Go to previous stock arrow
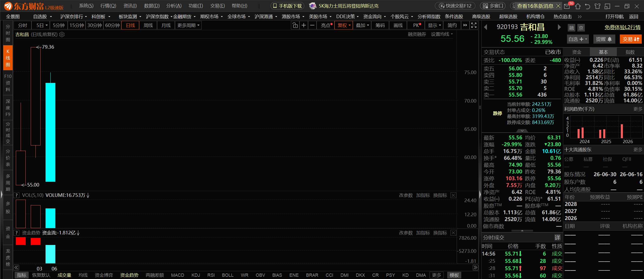Image resolution: width=644 pixels, height=279 pixels. 486,27
